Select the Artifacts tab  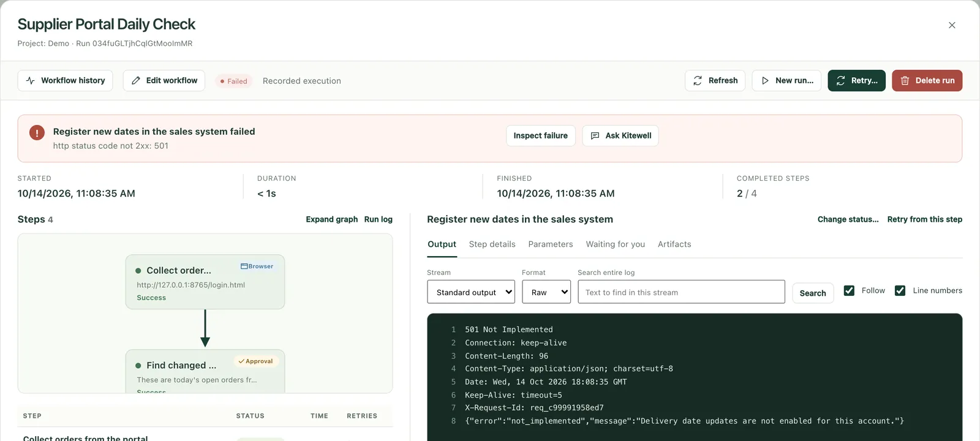click(x=674, y=244)
